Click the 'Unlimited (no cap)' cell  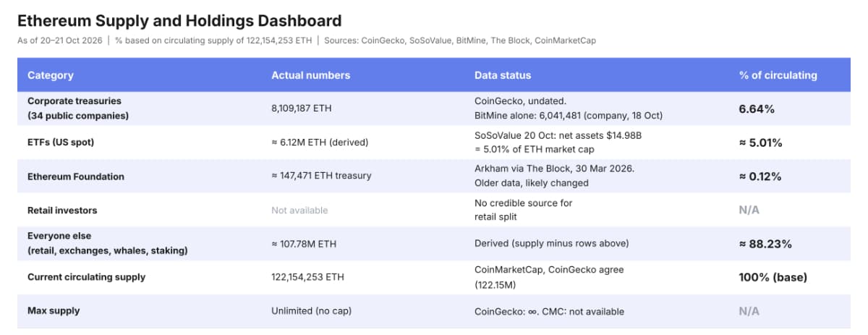click(312, 311)
